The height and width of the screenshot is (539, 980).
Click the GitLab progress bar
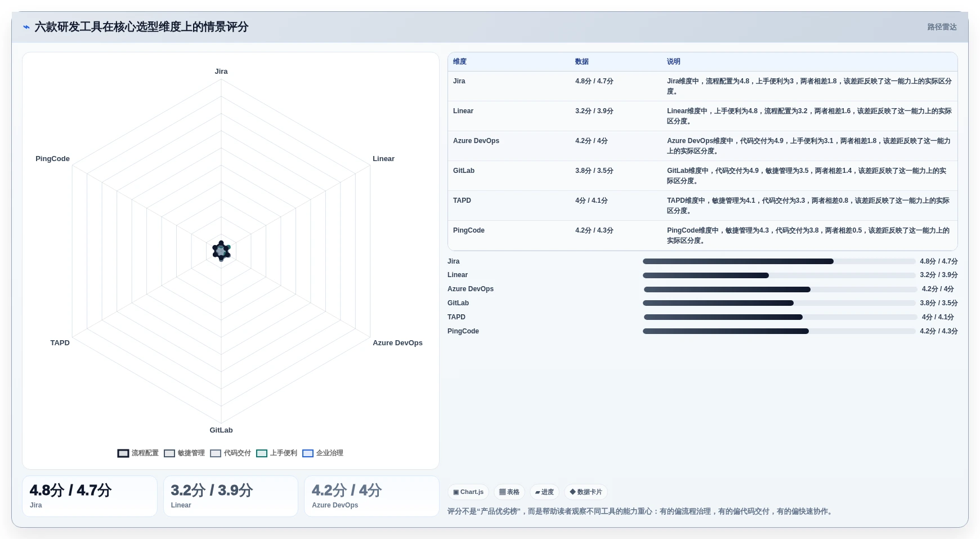[x=779, y=303]
